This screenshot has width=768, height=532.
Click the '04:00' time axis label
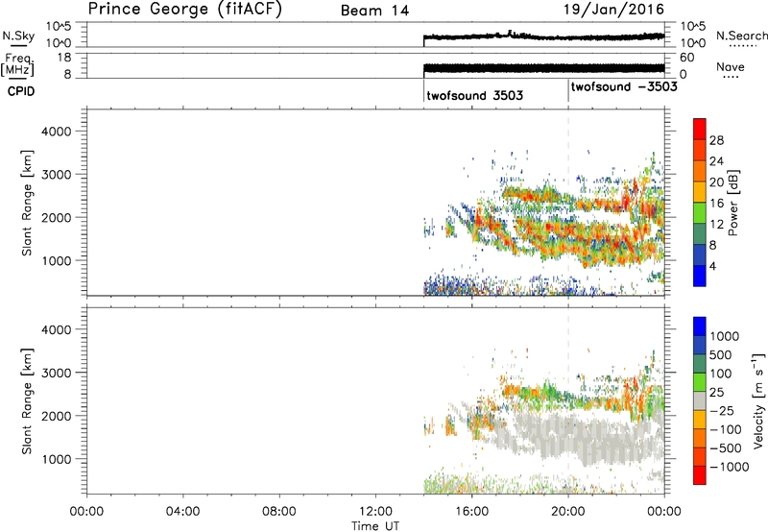click(x=182, y=512)
